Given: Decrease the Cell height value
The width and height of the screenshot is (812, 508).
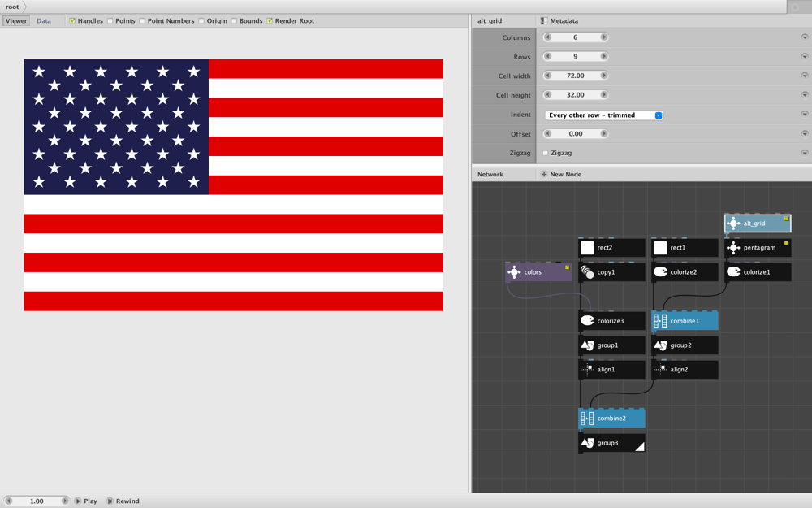Looking at the screenshot, I should coord(548,95).
